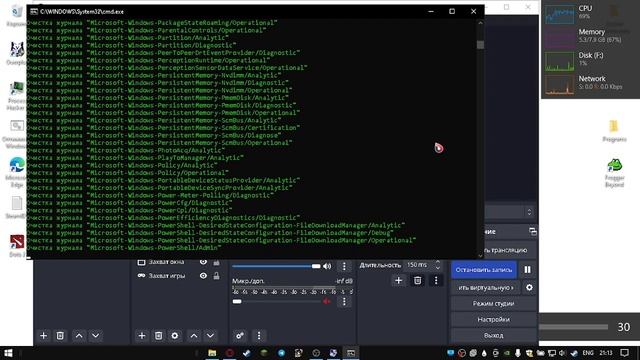Viewport: 640px width, 360px height.
Task: Unmute the Микр./доп. red speaker icon
Action: pyautogui.click(x=327, y=301)
